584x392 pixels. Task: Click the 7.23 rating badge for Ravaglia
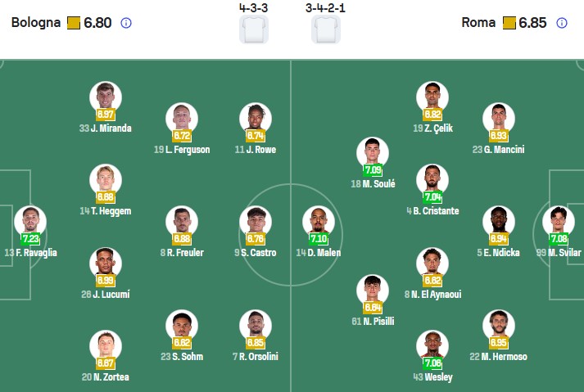click(30, 238)
